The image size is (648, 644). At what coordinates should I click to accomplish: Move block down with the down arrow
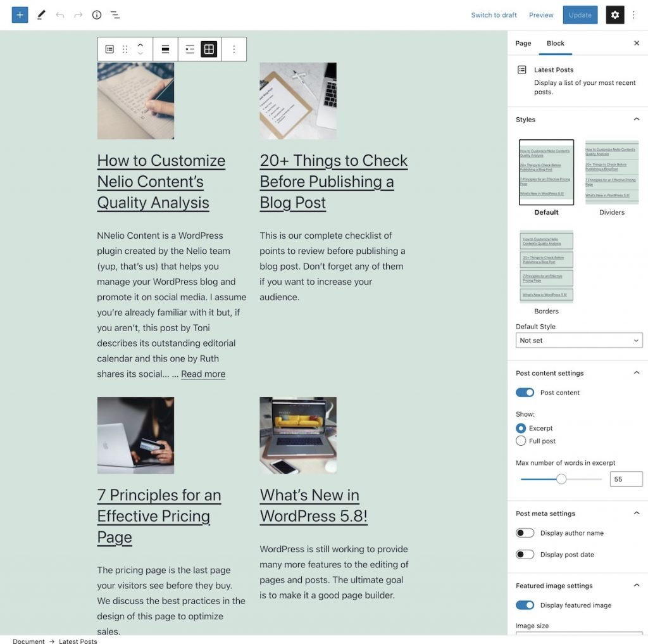[x=140, y=53]
